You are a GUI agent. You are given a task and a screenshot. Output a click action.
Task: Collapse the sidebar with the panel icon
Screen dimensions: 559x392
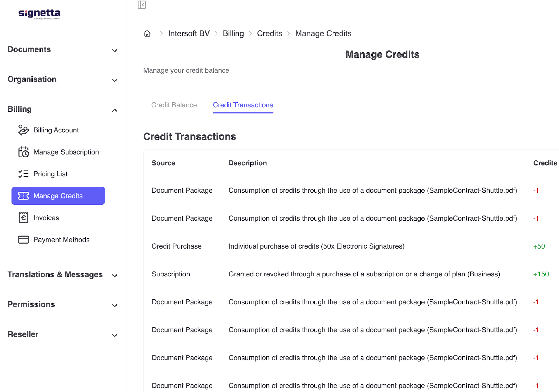[x=142, y=5]
